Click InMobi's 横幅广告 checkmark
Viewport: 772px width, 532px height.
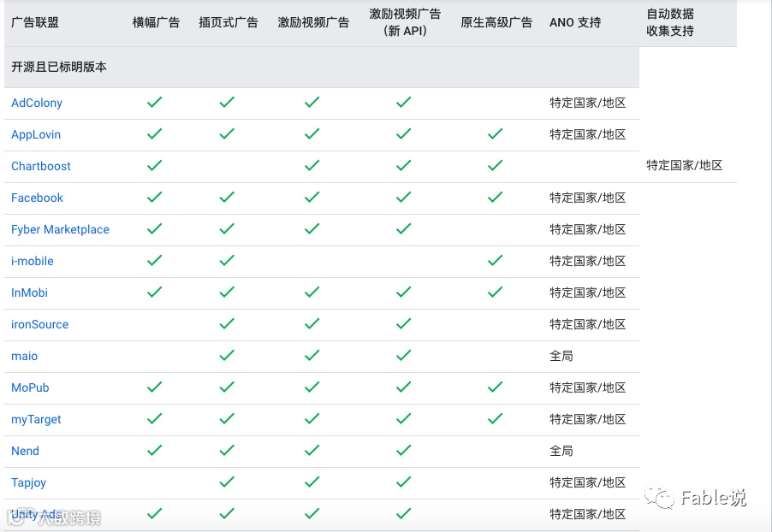point(155,293)
